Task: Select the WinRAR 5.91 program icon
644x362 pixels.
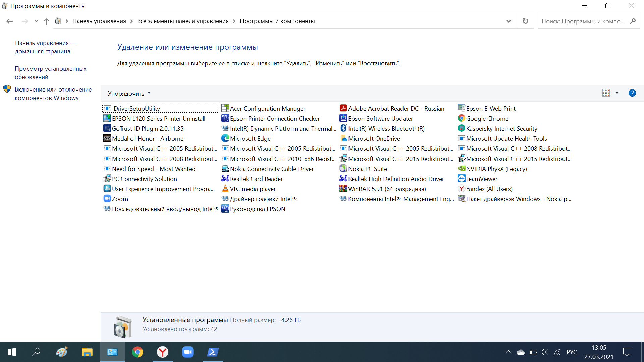Action: coord(343,189)
